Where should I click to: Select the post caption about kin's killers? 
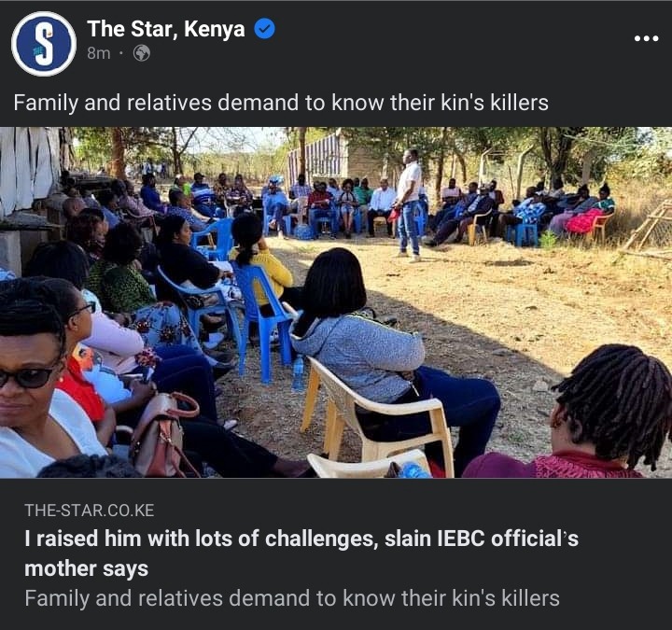point(281,103)
